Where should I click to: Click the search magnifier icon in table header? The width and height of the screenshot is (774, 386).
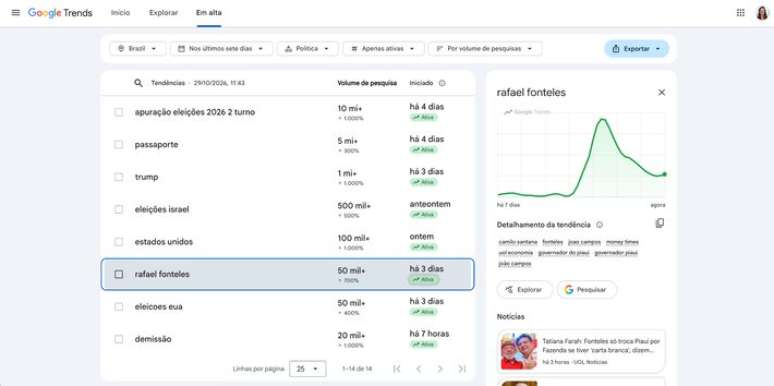(x=139, y=83)
